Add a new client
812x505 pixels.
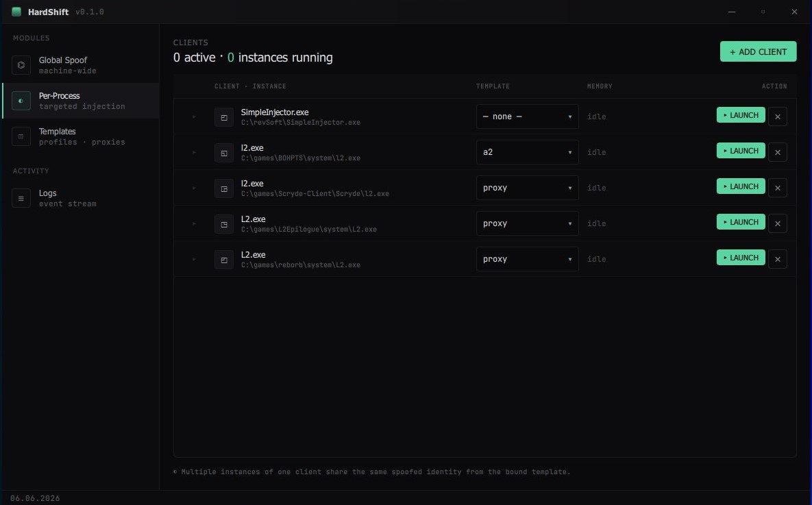point(758,52)
